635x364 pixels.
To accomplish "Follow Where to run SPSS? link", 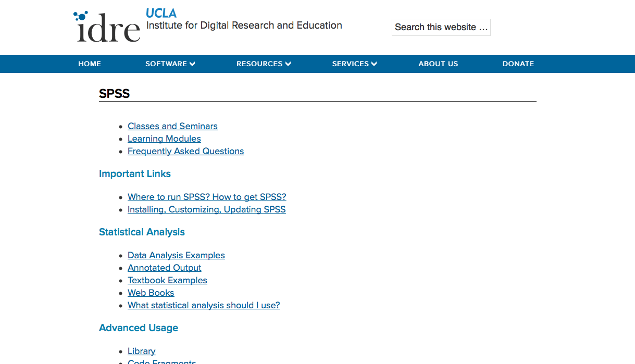I will (207, 197).
